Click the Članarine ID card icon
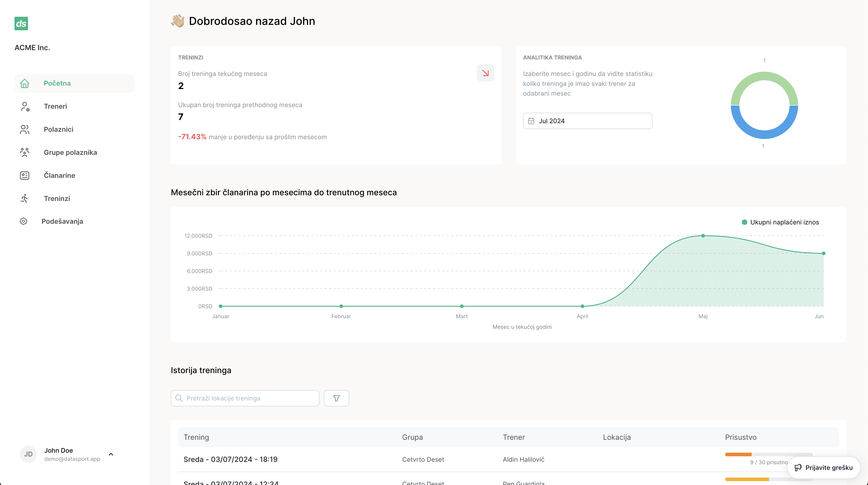Screen dimensions: 868x485 pos(25,175)
